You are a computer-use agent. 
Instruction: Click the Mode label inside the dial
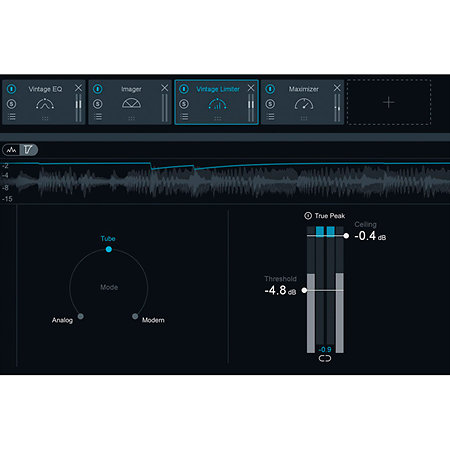(109, 287)
